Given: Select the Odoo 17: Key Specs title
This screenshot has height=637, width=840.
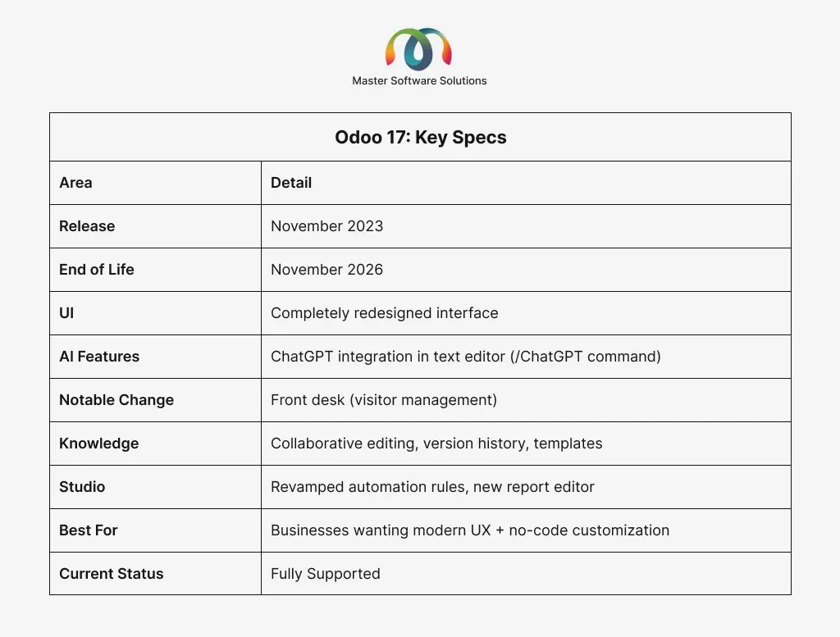Looking at the screenshot, I should pos(420,137).
